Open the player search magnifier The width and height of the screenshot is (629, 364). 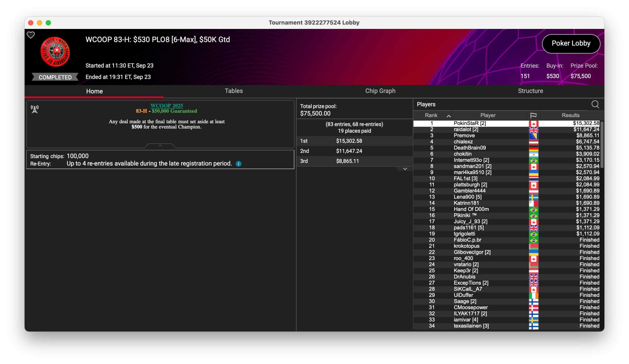pos(595,104)
